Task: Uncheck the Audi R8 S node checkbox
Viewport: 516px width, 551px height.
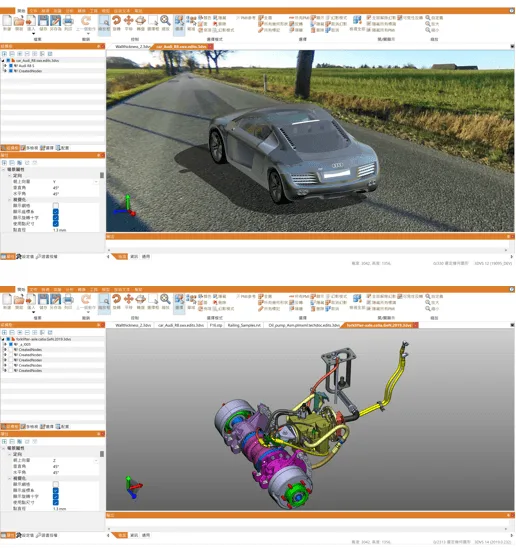Action: pyautogui.click(x=11, y=66)
